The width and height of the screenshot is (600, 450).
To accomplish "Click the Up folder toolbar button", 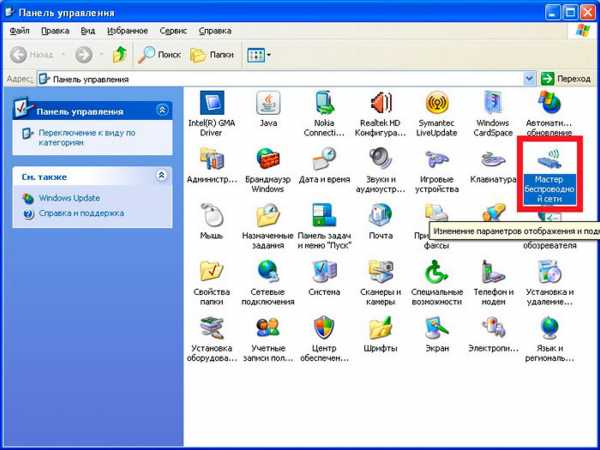I will 119,55.
